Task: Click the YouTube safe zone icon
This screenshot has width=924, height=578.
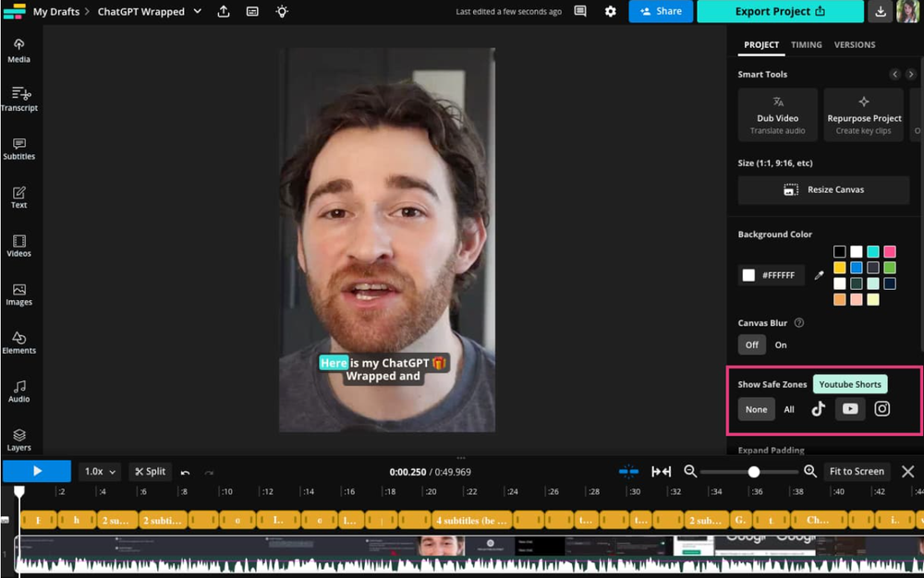Action: (850, 408)
